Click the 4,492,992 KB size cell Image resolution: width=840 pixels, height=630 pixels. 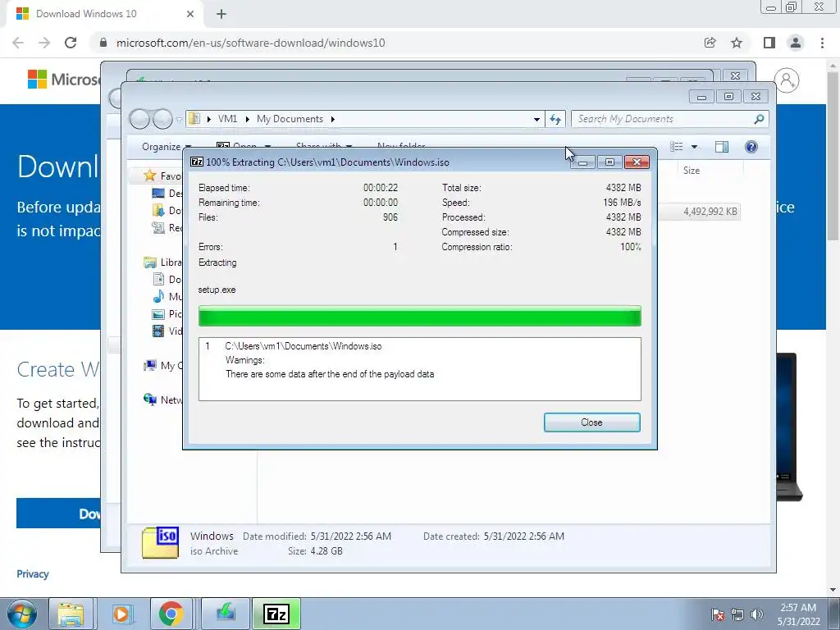pyautogui.click(x=710, y=212)
